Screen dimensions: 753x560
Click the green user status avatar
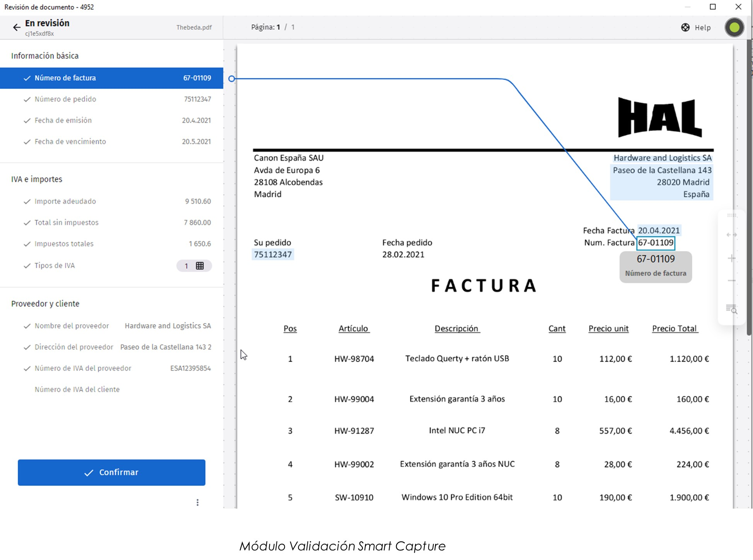coord(734,27)
